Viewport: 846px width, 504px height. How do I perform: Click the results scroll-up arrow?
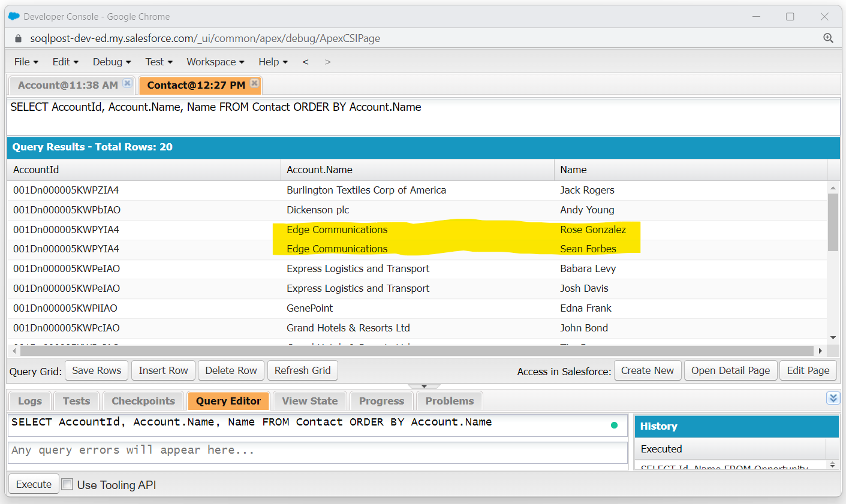pos(833,188)
